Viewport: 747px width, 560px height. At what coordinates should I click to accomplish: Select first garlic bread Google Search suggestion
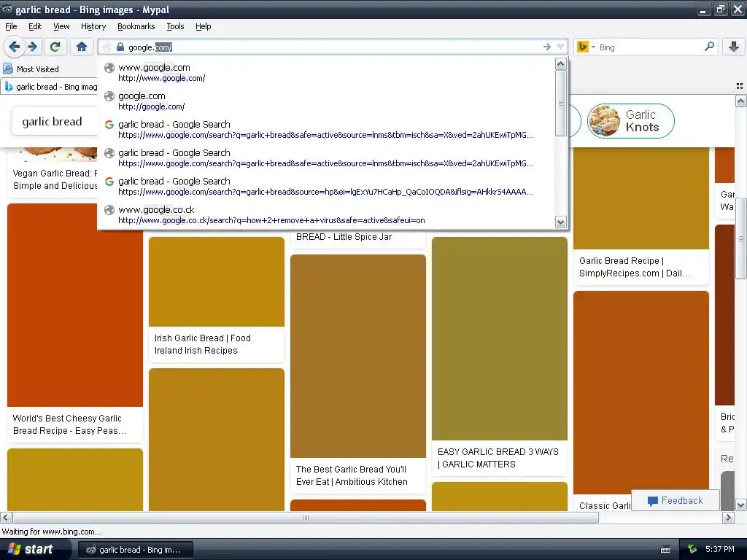pos(327,130)
